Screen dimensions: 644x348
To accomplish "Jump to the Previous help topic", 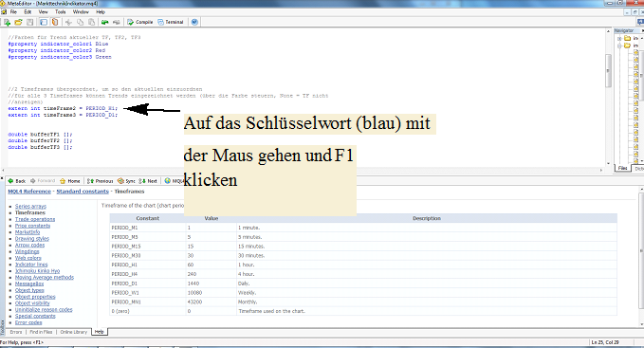I will pyautogui.click(x=101, y=181).
